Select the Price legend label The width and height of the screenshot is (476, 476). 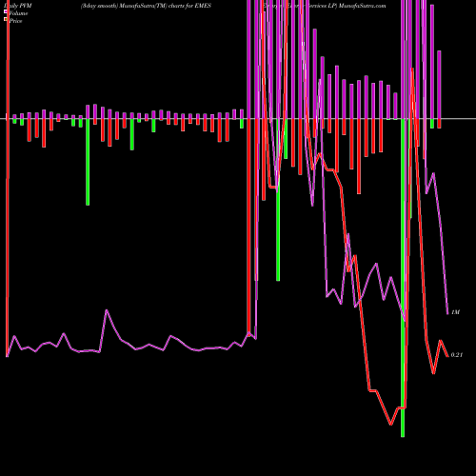[x=15, y=21]
